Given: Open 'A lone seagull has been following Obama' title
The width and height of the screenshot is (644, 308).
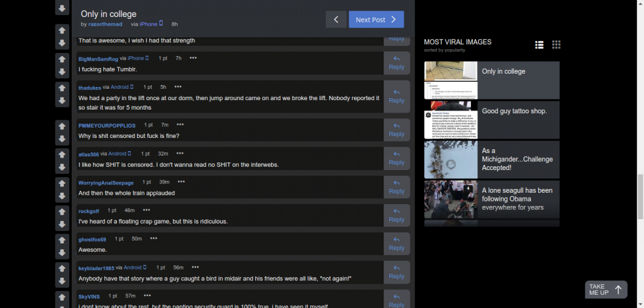Looking at the screenshot, I should (517, 199).
